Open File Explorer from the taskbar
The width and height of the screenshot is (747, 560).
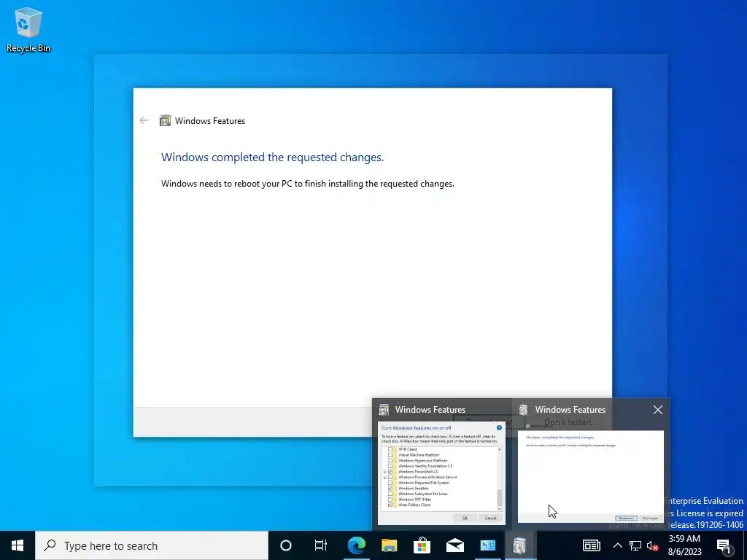[390, 545]
